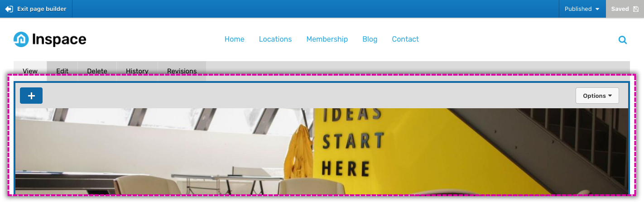The height and width of the screenshot is (202, 644).
Task: Click the Inspace house logo icon
Action: 21,39
